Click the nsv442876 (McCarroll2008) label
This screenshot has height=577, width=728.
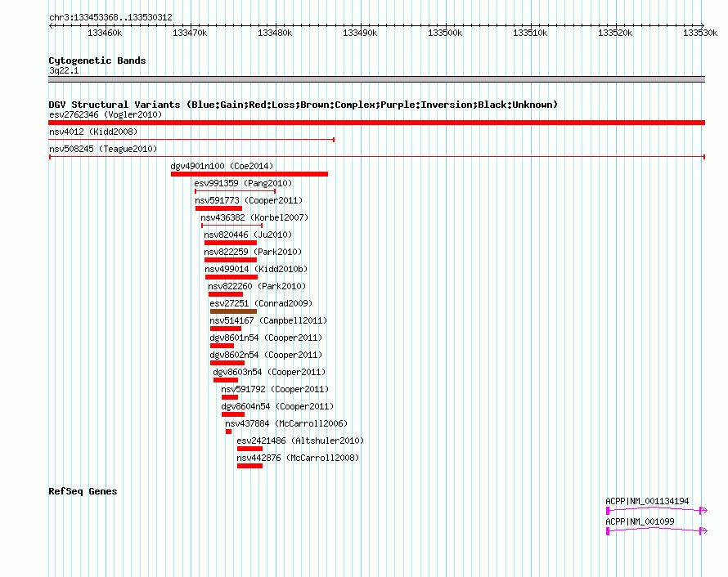point(298,458)
